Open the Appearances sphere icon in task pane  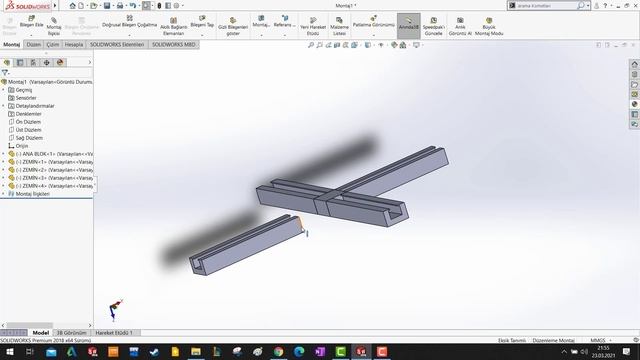[634, 104]
